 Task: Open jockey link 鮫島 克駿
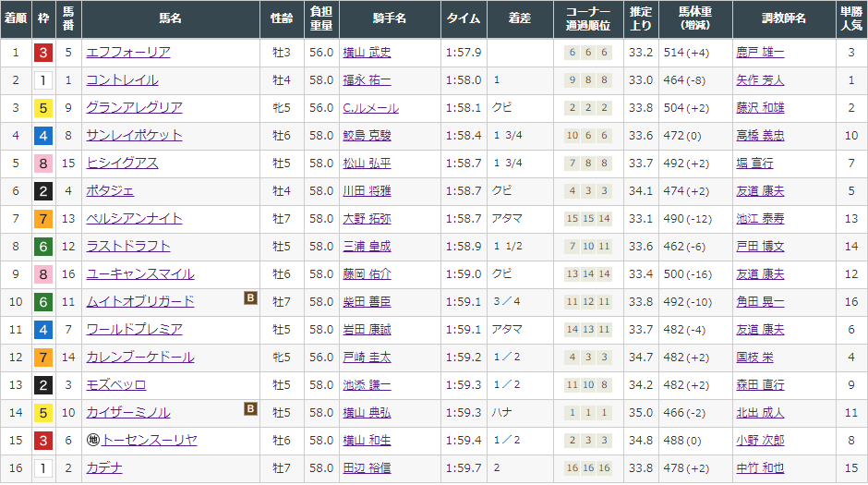(x=367, y=135)
